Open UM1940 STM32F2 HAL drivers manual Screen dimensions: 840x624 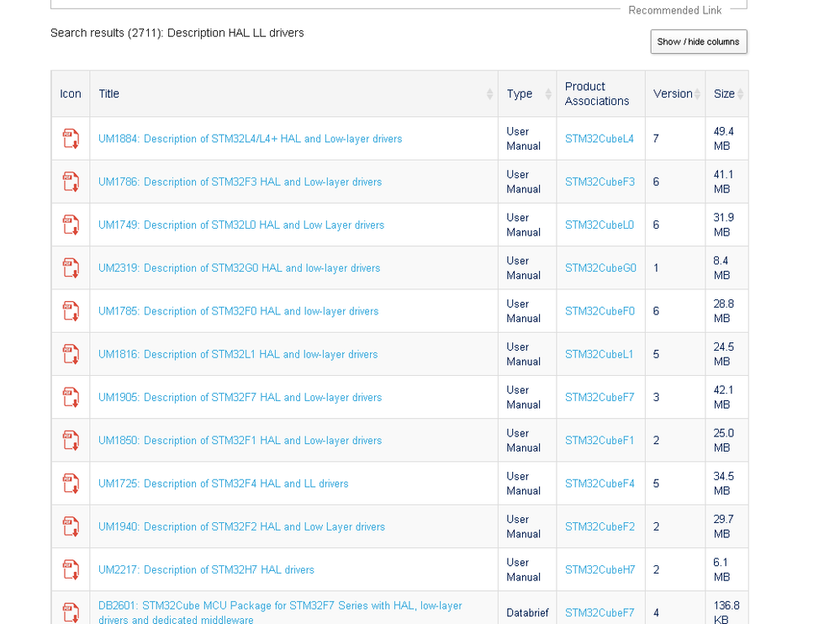(241, 526)
